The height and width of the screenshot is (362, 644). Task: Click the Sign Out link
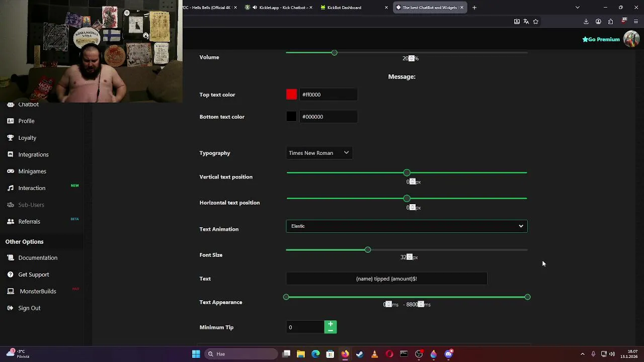(x=29, y=308)
